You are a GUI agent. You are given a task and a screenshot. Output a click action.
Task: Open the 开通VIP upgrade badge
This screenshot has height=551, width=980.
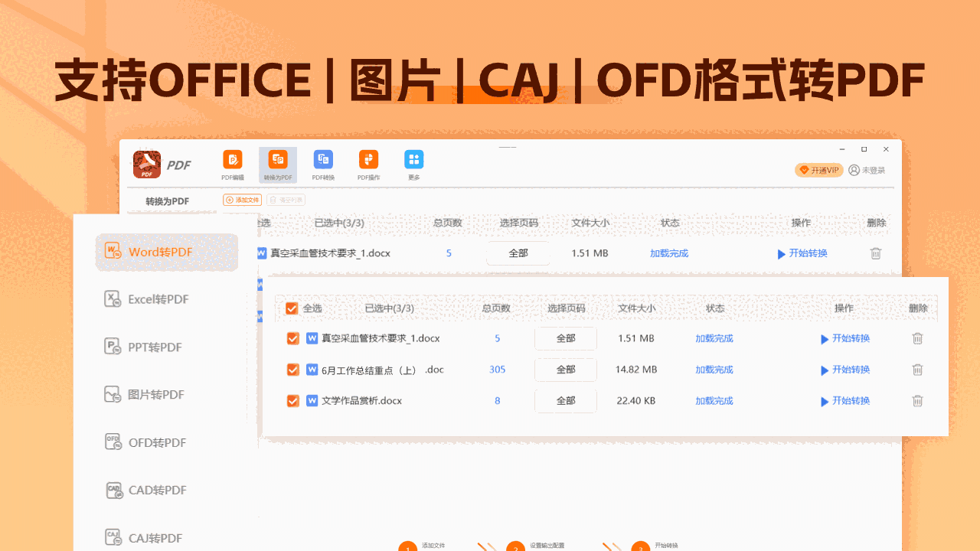[818, 170]
